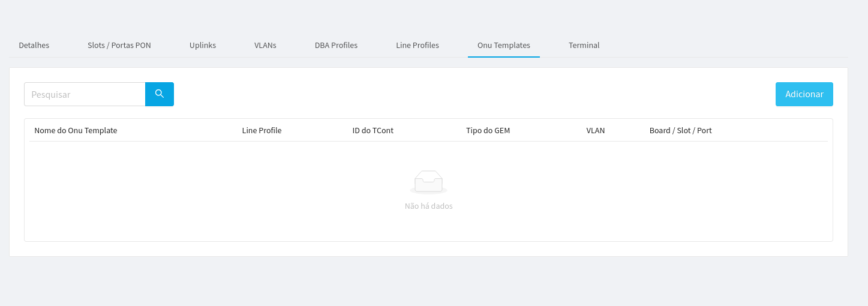Click the magnifying glass search button

coord(159,94)
